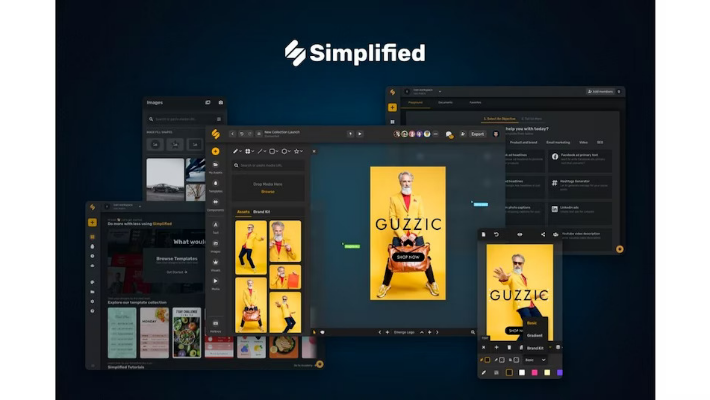Click the back arrow in the editor top bar
Image resolution: width=710 pixels, height=400 pixels.
point(232,134)
